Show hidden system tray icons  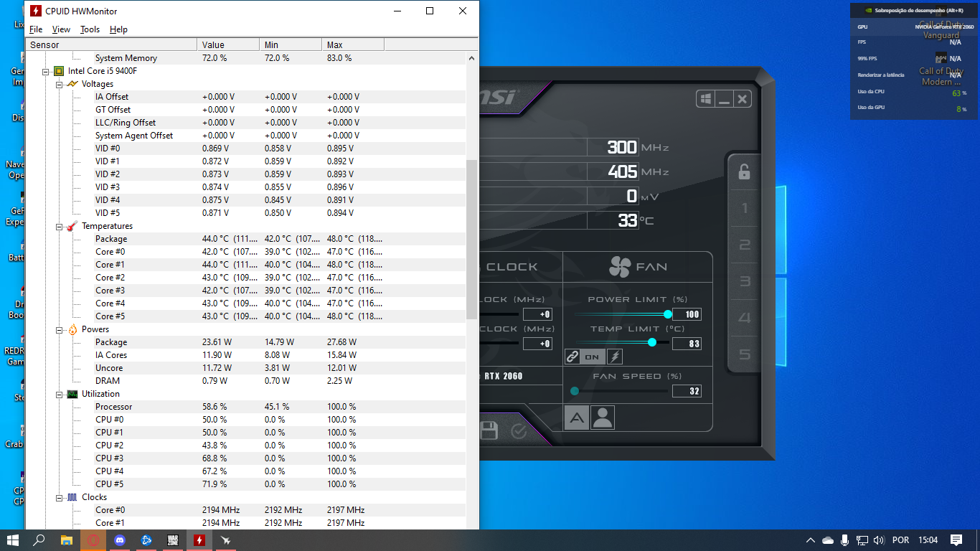click(x=811, y=540)
